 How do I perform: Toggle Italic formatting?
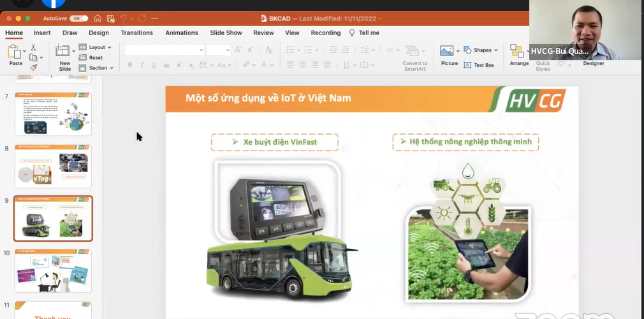pos(142,64)
